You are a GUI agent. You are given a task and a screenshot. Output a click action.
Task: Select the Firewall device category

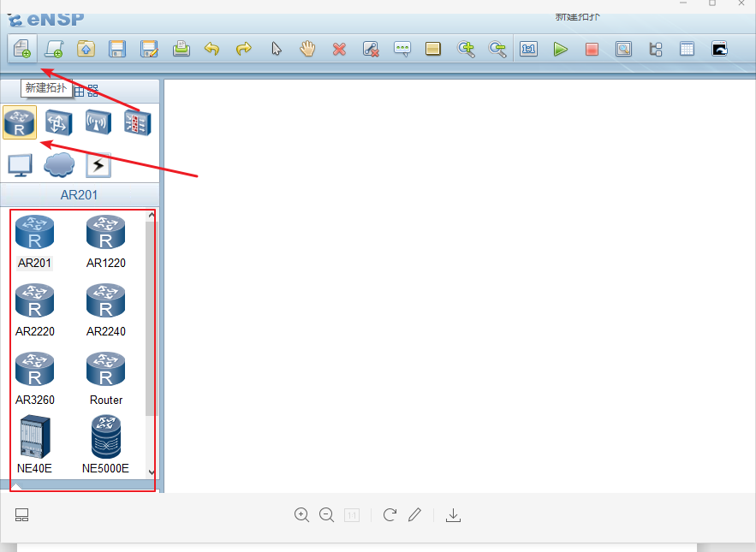click(137, 122)
